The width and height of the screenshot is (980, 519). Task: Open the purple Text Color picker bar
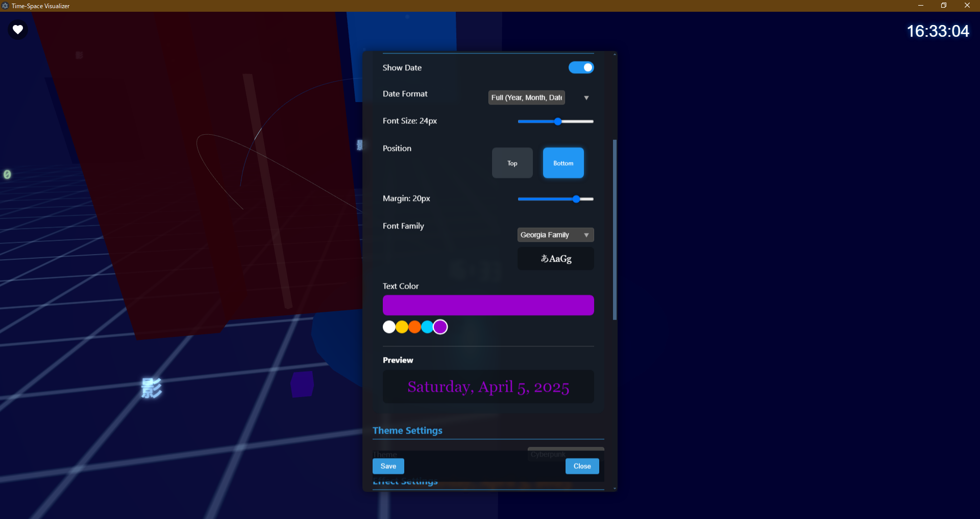pyautogui.click(x=488, y=305)
